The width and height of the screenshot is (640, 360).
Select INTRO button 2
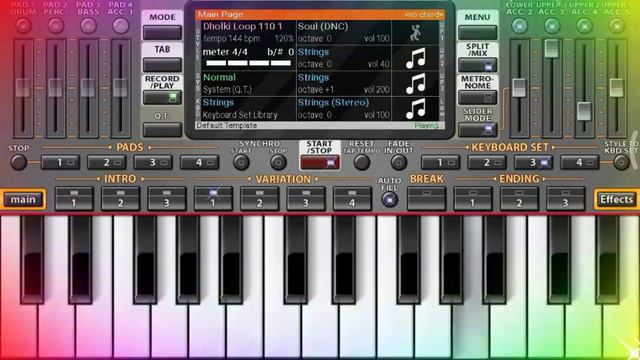pos(120,198)
